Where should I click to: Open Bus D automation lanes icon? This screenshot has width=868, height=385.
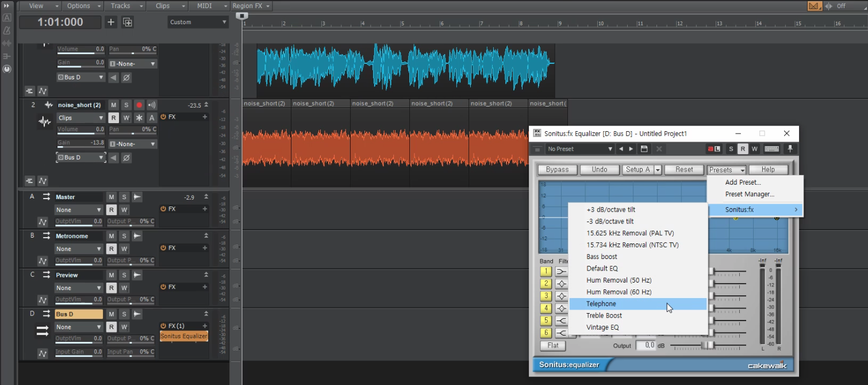pos(43,353)
